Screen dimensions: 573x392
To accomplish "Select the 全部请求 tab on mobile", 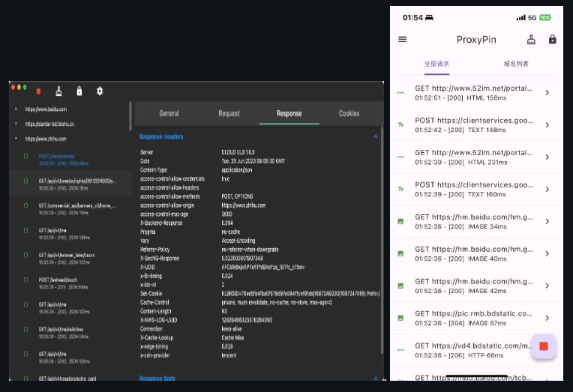I will (x=436, y=64).
